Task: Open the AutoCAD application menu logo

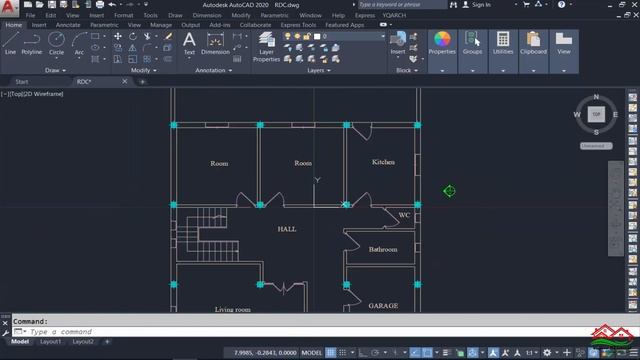Action: pos(9,8)
